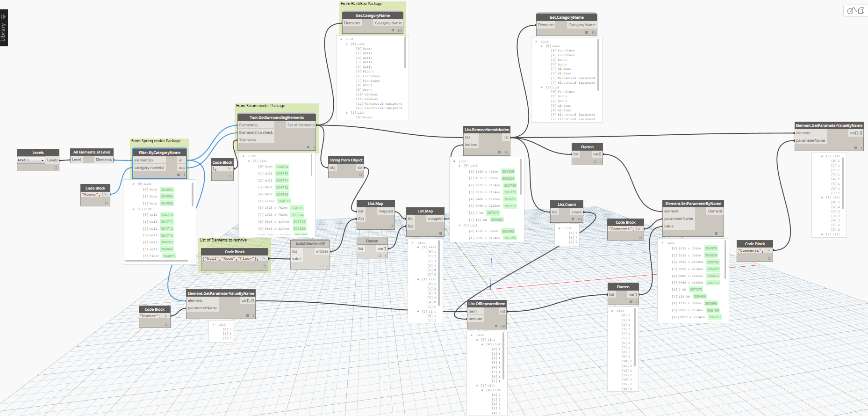
Task: Click lacing icon on List.OfRepeatedItem node
Action: (x=503, y=326)
